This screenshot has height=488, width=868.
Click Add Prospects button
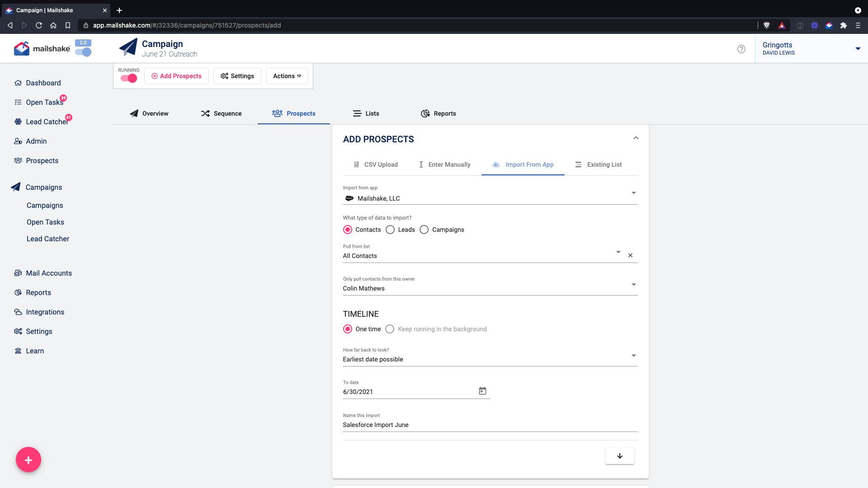click(x=176, y=76)
